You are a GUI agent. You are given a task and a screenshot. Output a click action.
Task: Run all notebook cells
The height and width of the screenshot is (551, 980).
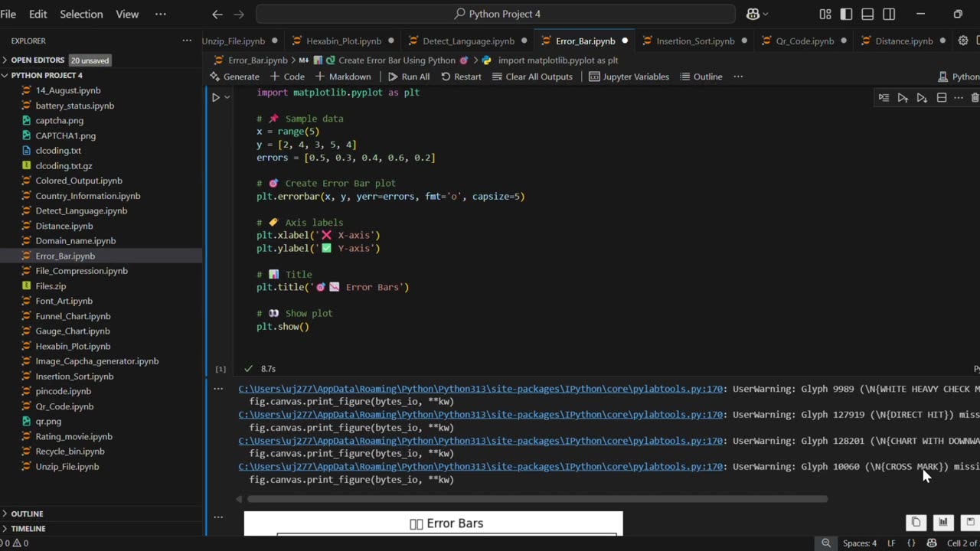tap(408, 77)
